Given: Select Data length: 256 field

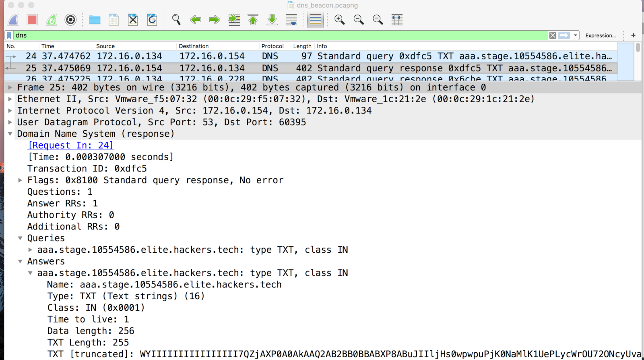Looking at the screenshot, I should click(x=91, y=331).
